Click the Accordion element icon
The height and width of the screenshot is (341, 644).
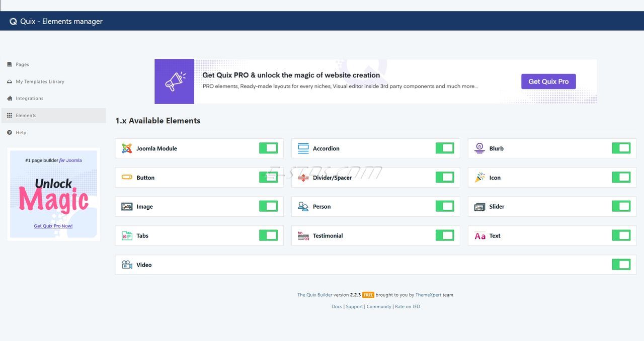pos(303,148)
